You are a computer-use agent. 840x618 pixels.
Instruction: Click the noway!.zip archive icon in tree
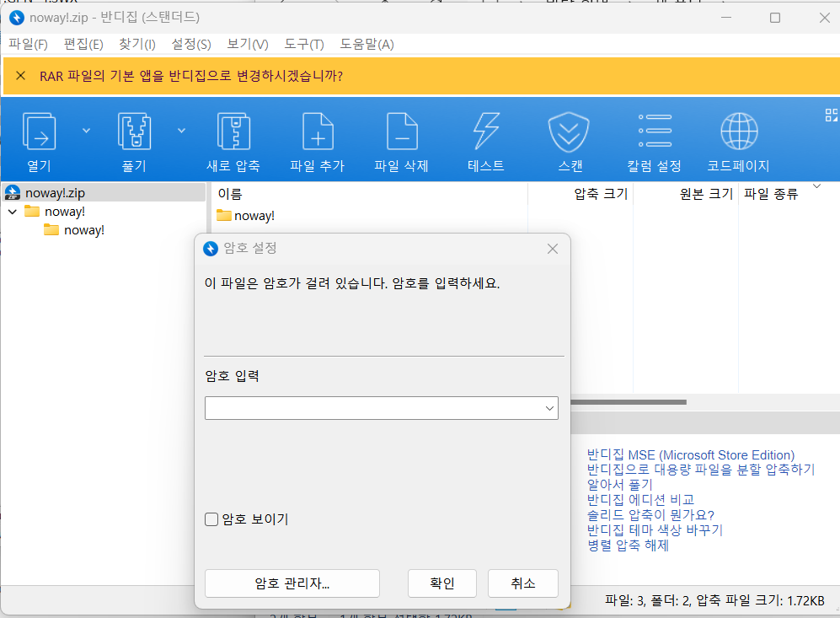click(x=13, y=192)
